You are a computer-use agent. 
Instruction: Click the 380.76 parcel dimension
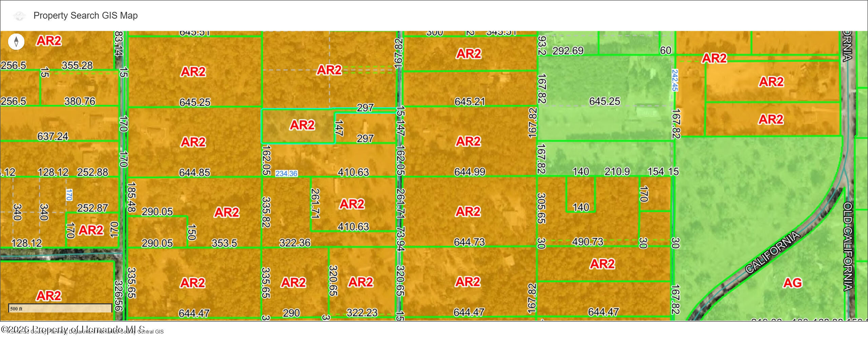pyautogui.click(x=80, y=101)
